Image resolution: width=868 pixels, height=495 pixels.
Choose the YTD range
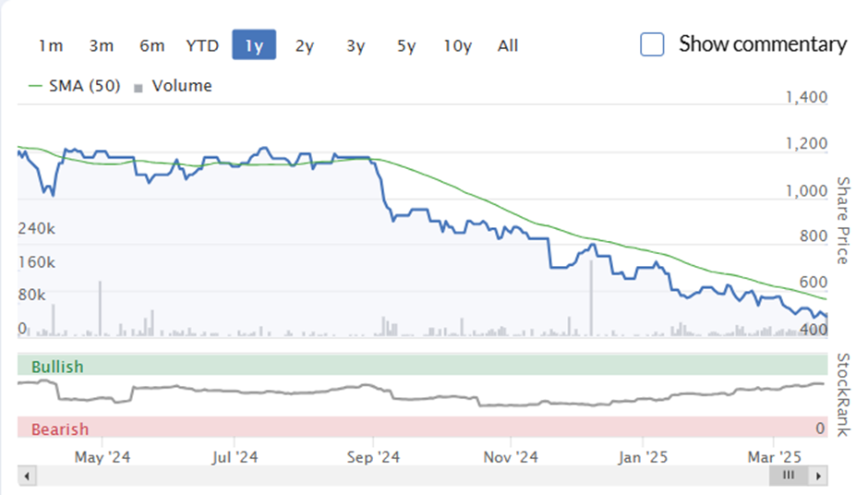click(x=202, y=45)
